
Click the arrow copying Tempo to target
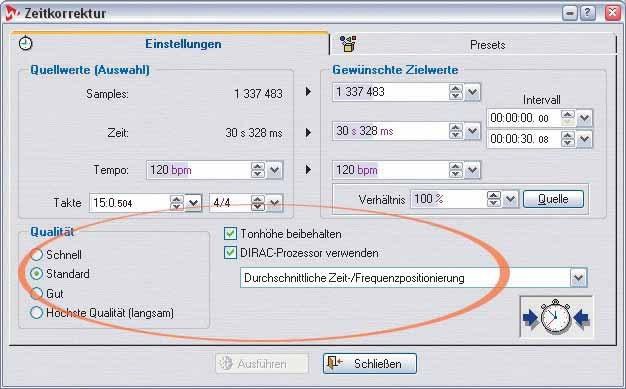point(308,169)
